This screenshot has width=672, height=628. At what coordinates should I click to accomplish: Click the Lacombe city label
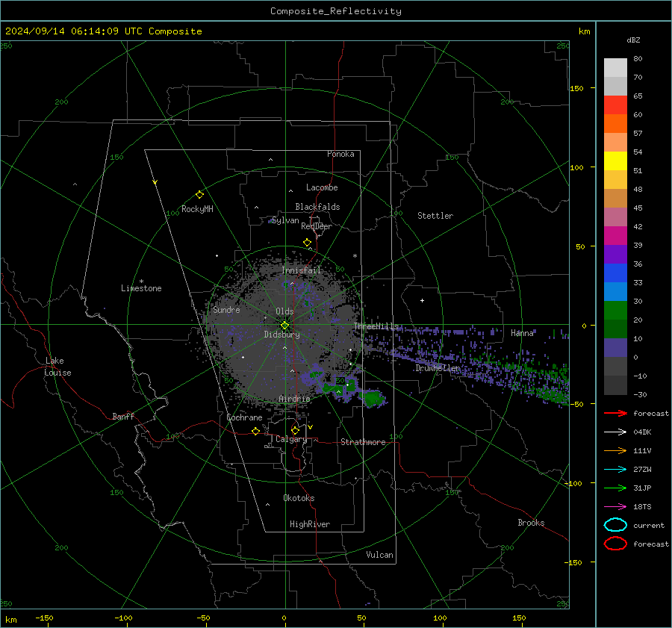(x=322, y=187)
